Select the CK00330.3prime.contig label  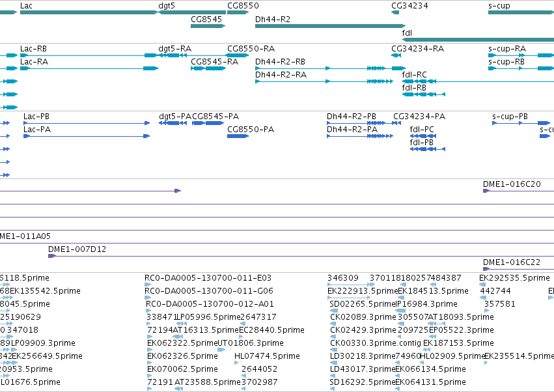(376, 343)
